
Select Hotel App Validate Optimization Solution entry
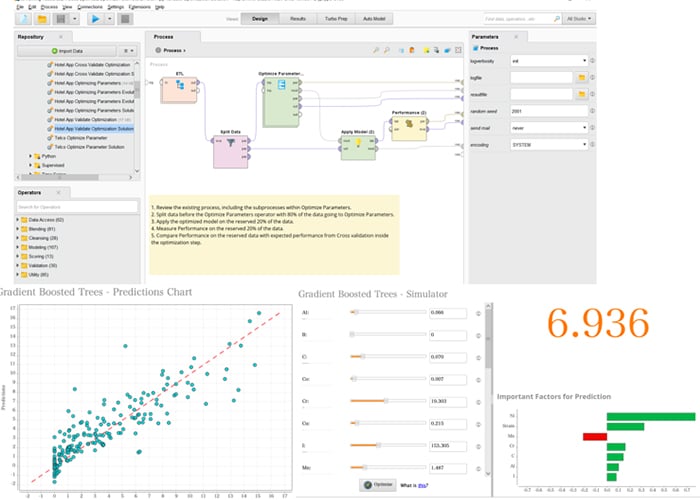click(94, 129)
